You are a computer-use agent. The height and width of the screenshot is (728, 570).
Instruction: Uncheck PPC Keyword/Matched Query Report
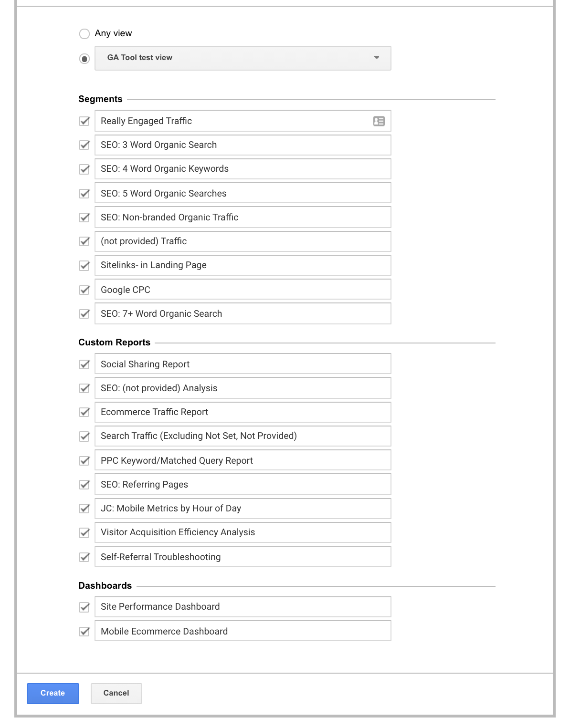pos(84,460)
